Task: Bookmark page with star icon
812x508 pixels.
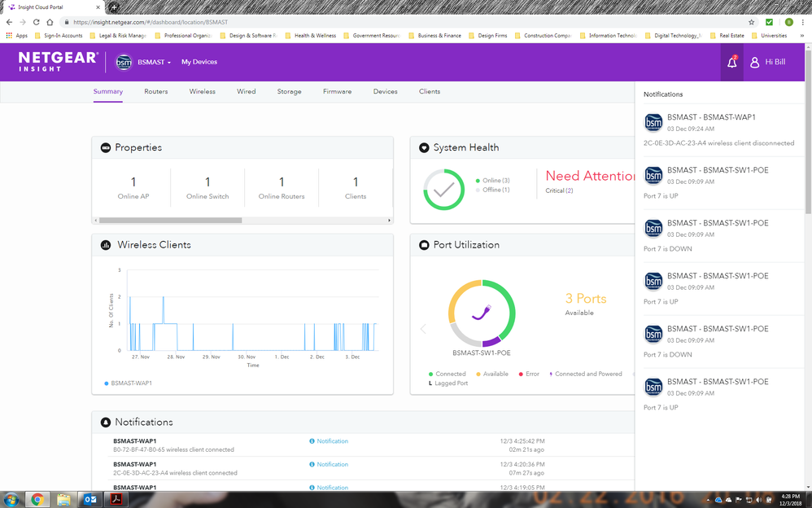Action: [752, 22]
